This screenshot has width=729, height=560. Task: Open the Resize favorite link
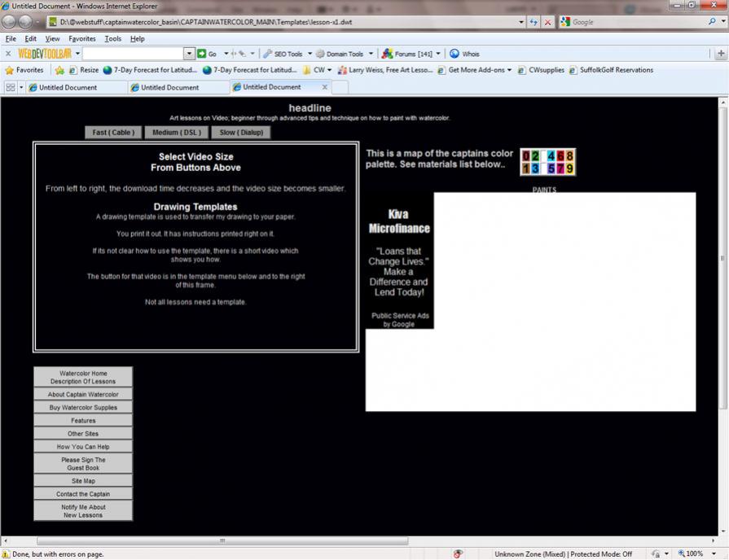84,70
